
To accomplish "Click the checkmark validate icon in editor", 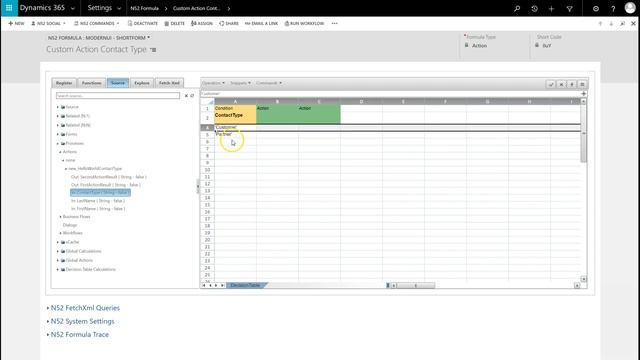I will [x=551, y=84].
